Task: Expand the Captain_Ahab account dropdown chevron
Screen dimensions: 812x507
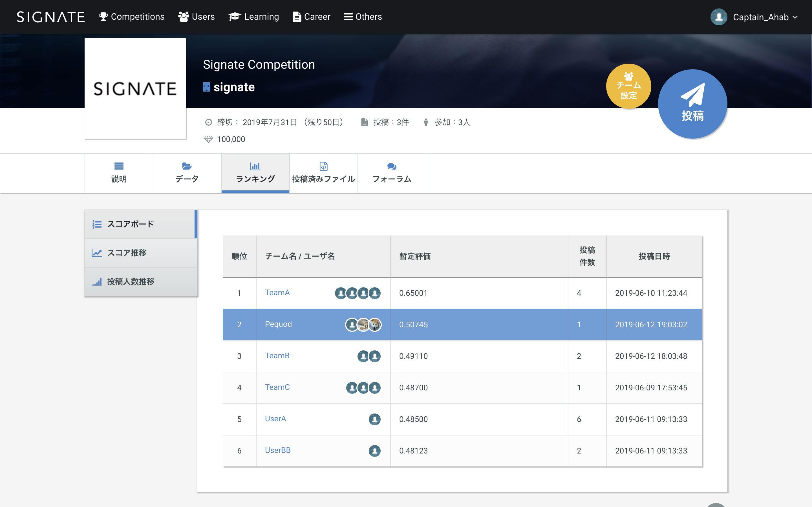Action: (x=795, y=17)
